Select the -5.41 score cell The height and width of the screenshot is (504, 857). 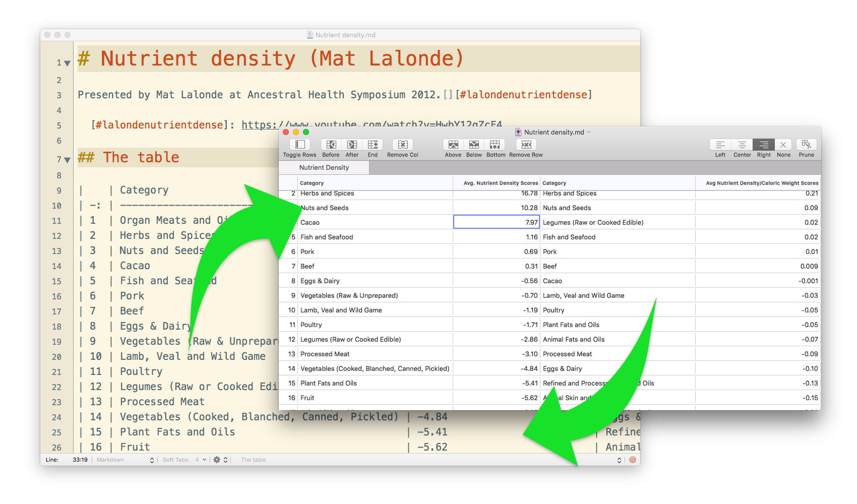click(x=497, y=383)
